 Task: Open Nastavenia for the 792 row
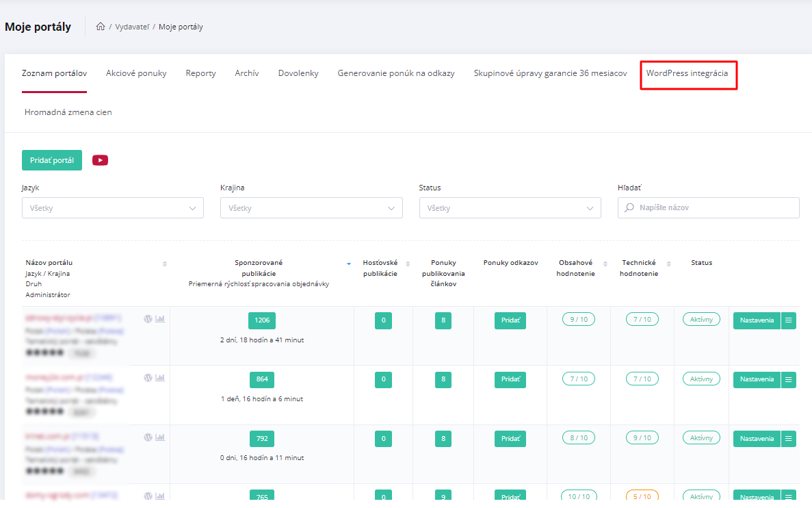click(x=757, y=439)
